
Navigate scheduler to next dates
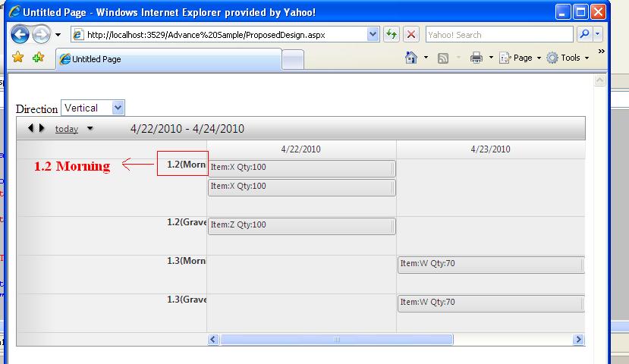click(x=42, y=128)
